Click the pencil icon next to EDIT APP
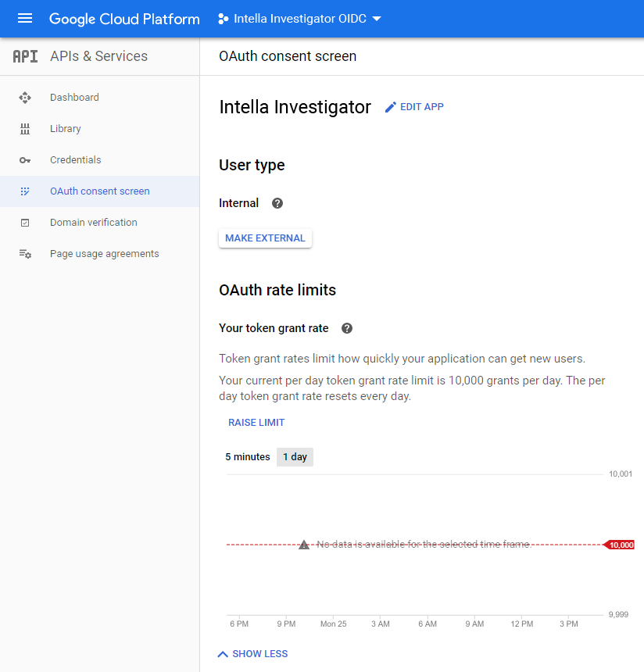 (391, 106)
